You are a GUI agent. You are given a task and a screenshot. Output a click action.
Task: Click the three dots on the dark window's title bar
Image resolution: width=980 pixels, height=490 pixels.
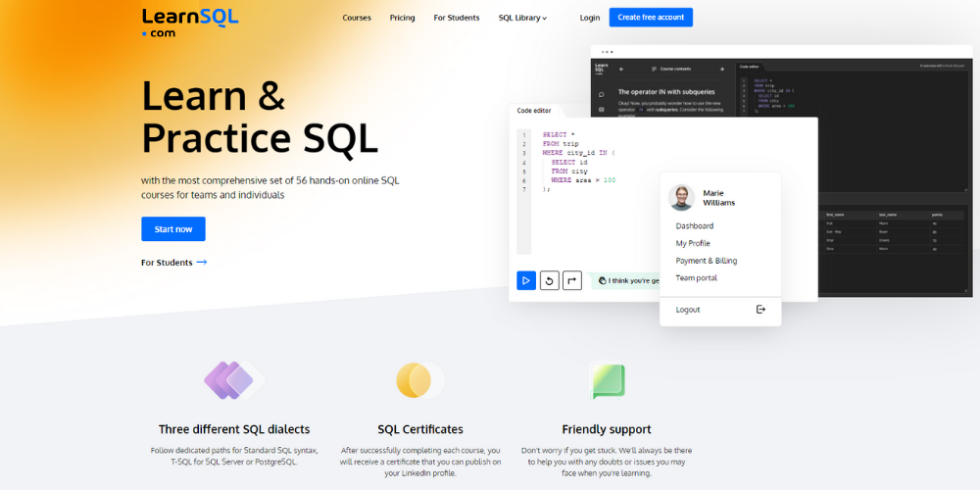coord(607,52)
